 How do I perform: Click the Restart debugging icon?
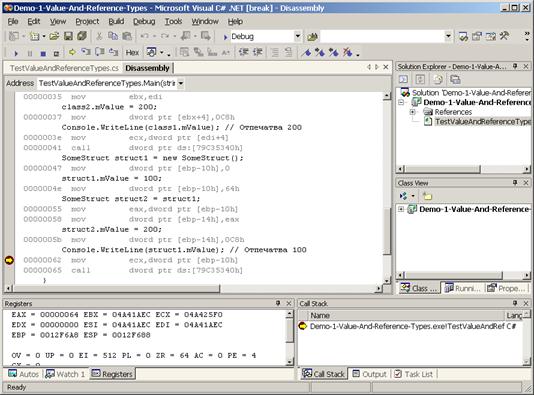click(56, 53)
